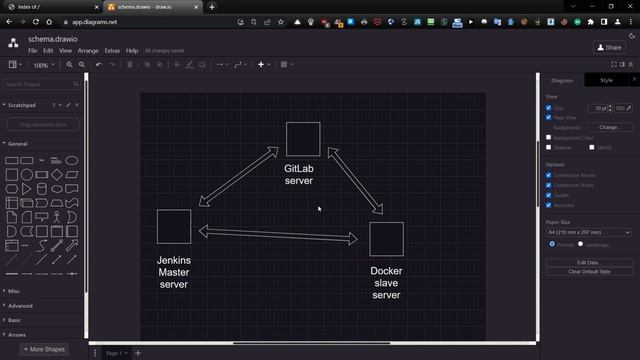
Task: Toggle the Guides checkbox
Action: pos(549,195)
